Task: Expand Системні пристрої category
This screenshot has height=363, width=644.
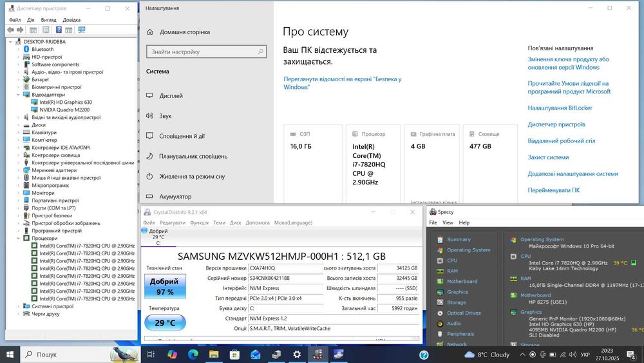Action: pyautogui.click(x=19, y=306)
